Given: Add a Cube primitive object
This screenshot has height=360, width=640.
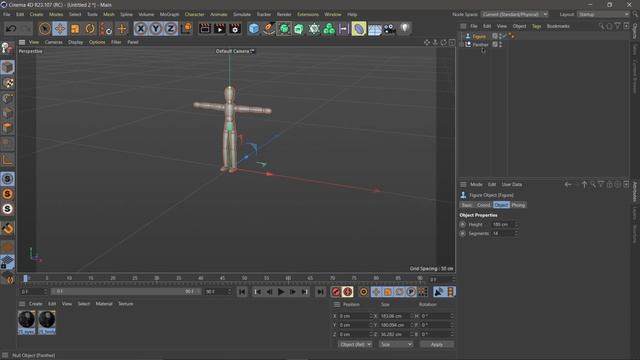Looking at the screenshot, I should pyautogui.click(x=253, y=29).
